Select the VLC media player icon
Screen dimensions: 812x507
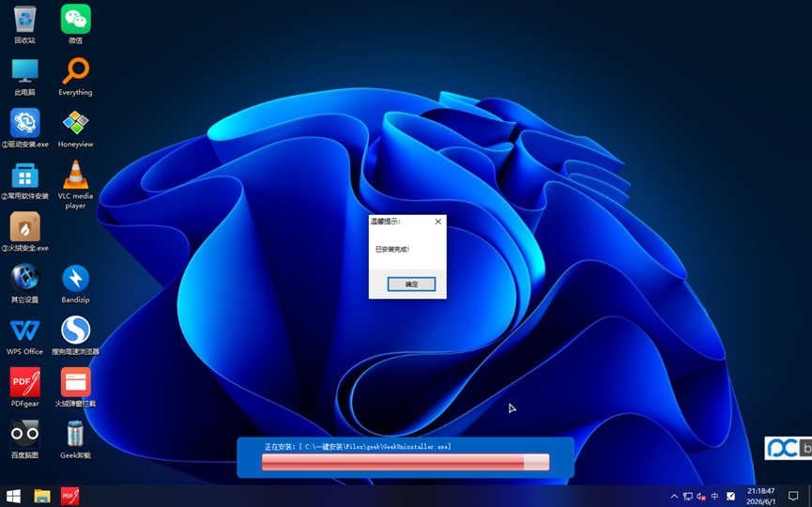76,184
